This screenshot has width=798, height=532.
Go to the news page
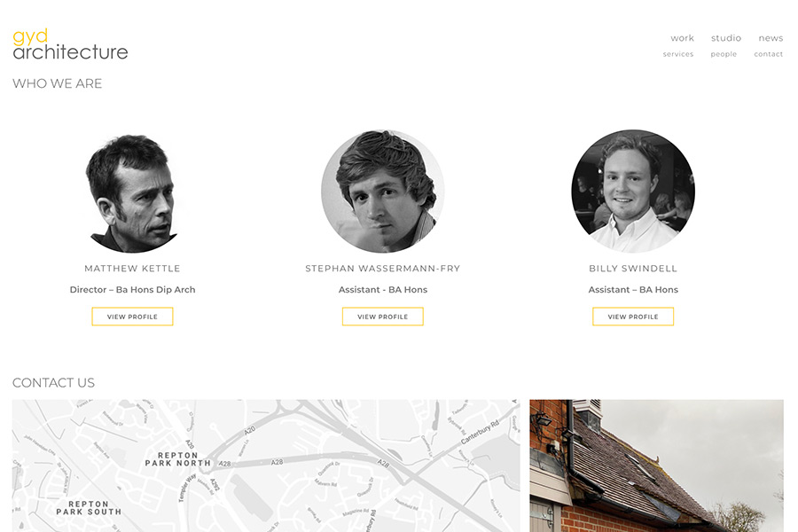[771, 38]
